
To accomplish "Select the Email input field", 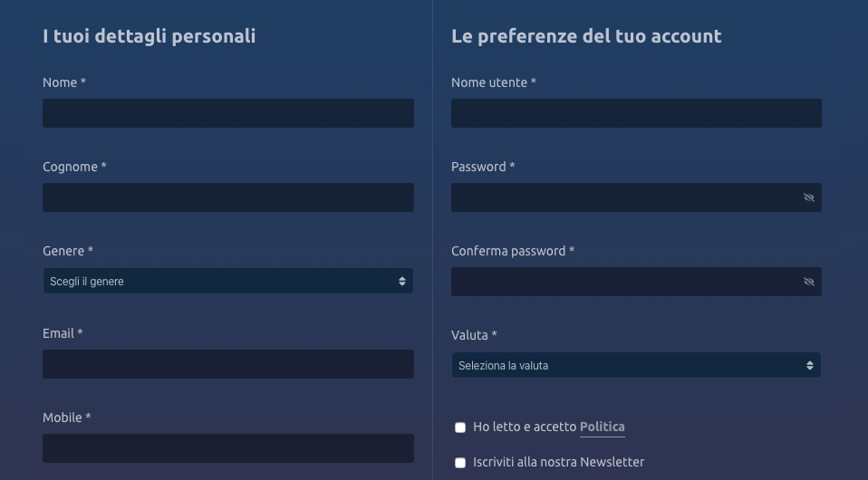I will coord(228,364).
